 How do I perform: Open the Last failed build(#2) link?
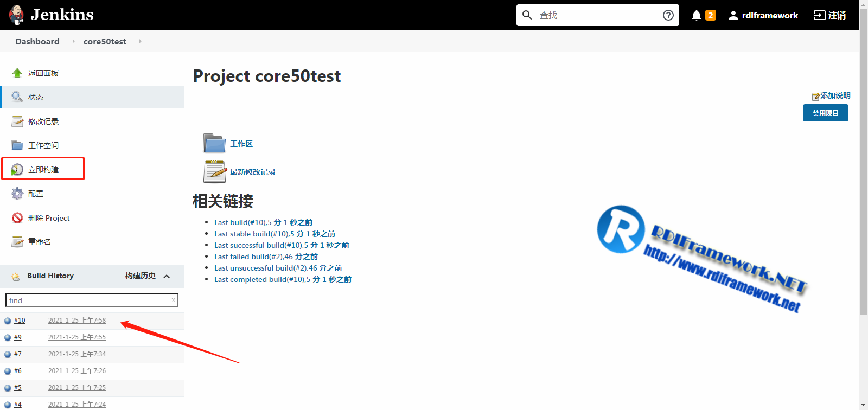tap(266, 257)
